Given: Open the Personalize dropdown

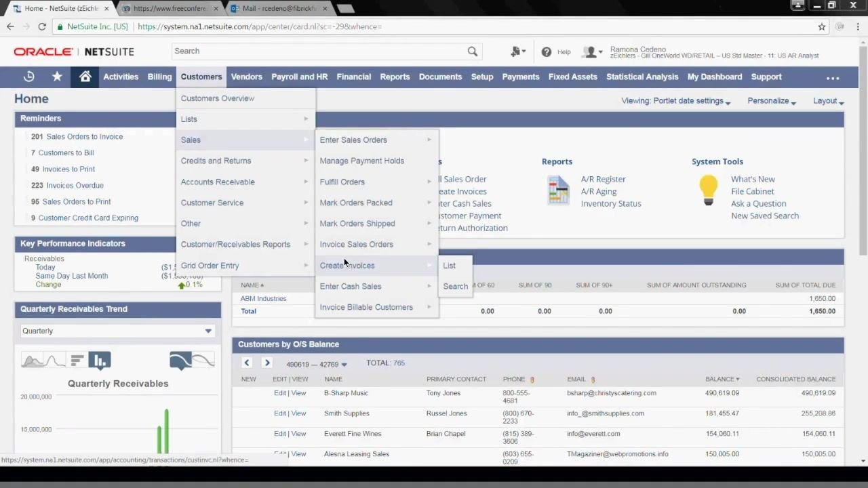Looking at the screenshot, I should (772, 101).
